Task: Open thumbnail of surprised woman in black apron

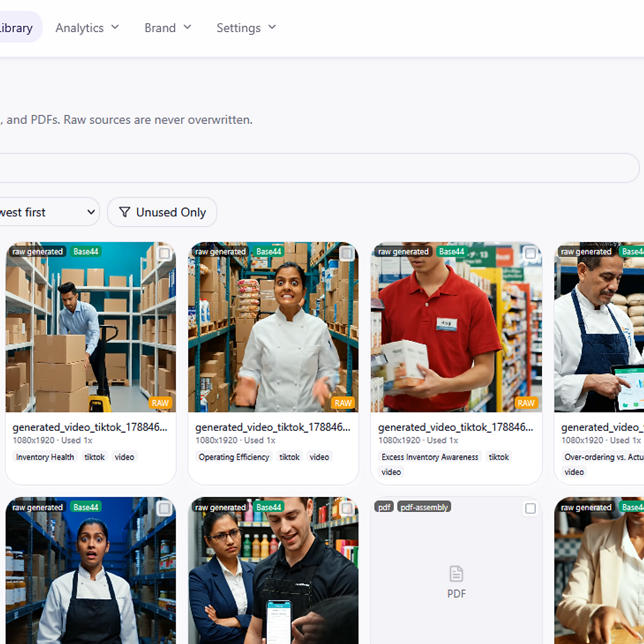Action: (91, 570)
